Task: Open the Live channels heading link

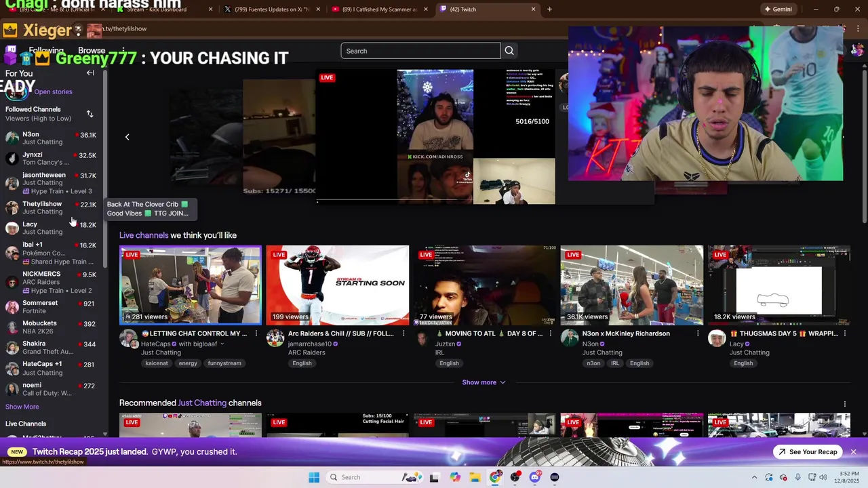Action: pos(144,235)
